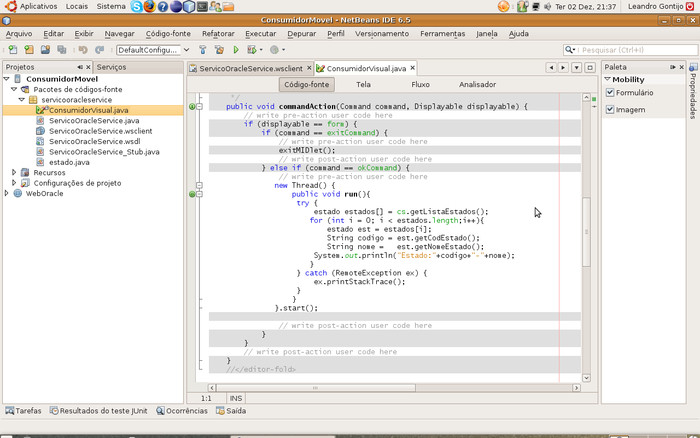The height and width of the screenshot is (438, 700).
Task: Click the Profile Main Project icon
Action: coord(275,50)
